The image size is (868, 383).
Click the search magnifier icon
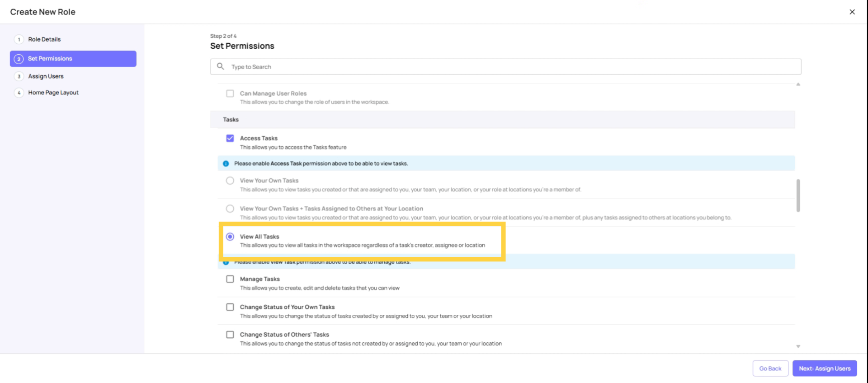(221, 66)
